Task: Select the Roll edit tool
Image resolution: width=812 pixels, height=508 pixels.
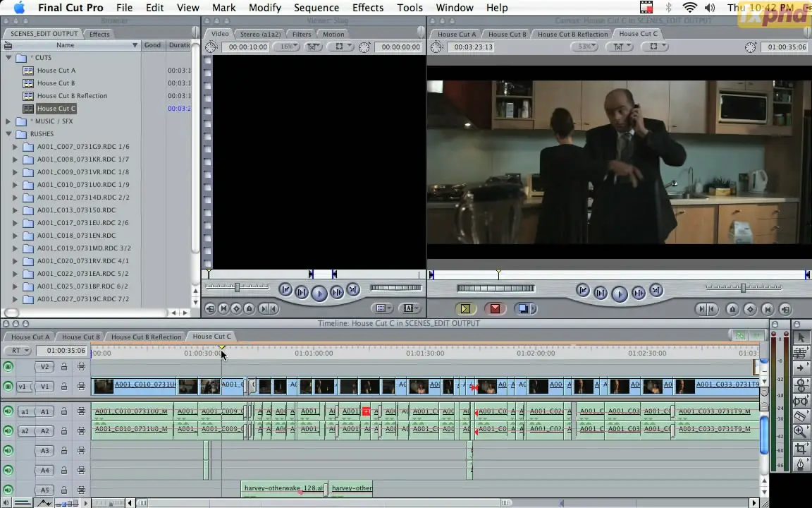Action: pos(801,385)
